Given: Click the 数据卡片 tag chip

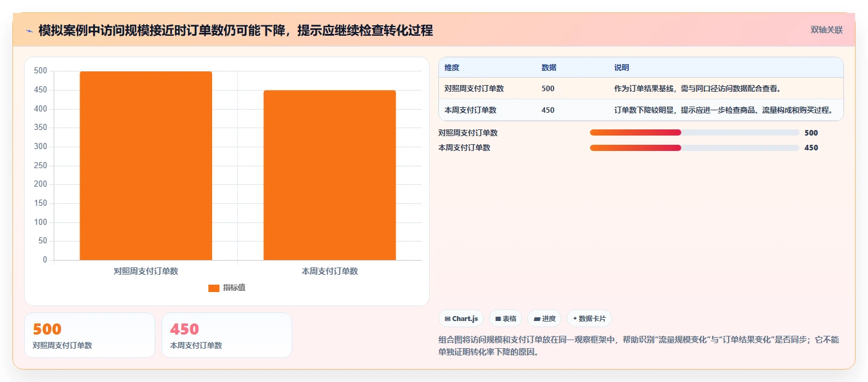Looking at the screenshot, I should [589, 319].
